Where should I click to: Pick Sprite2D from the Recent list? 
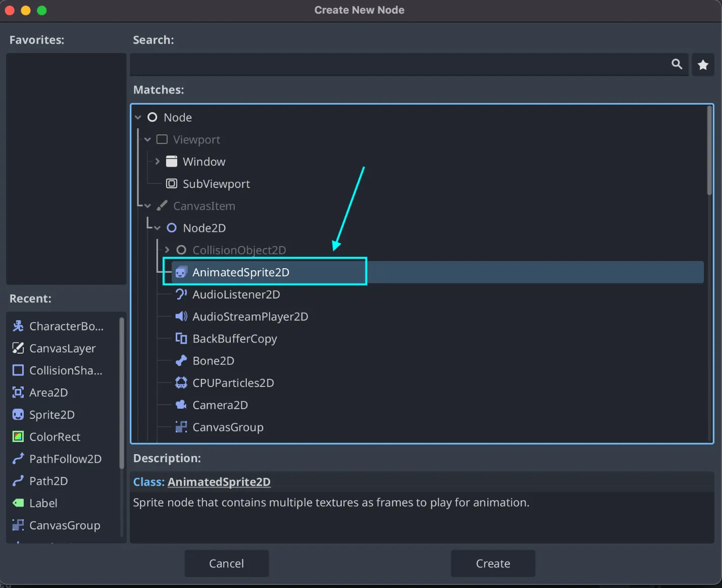(x=51, y=415)
